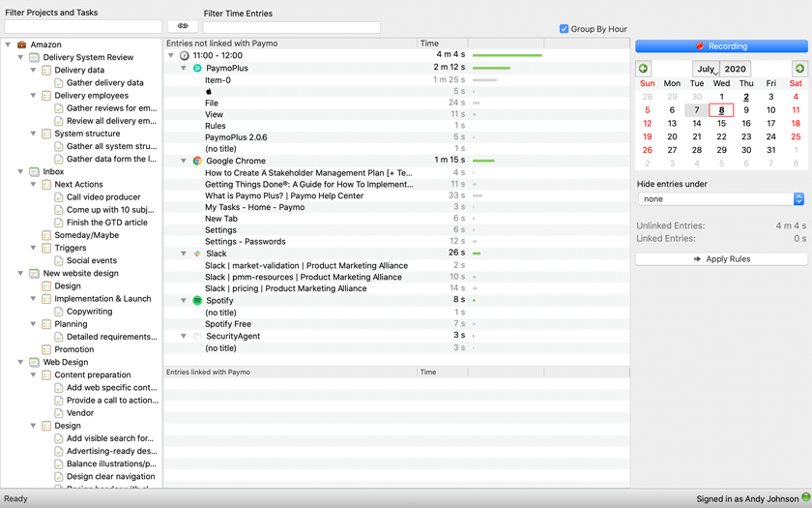Screen dimensions: 812x508
Task: Select the Rules entry under PaymoPlus
Action: (215, 126)
